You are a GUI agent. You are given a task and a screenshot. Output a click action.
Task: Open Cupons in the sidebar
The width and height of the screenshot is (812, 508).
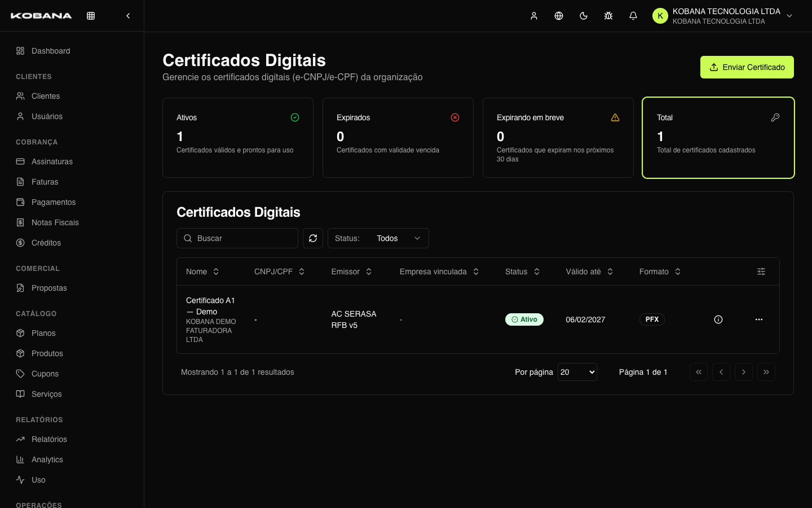click(72, 374)
